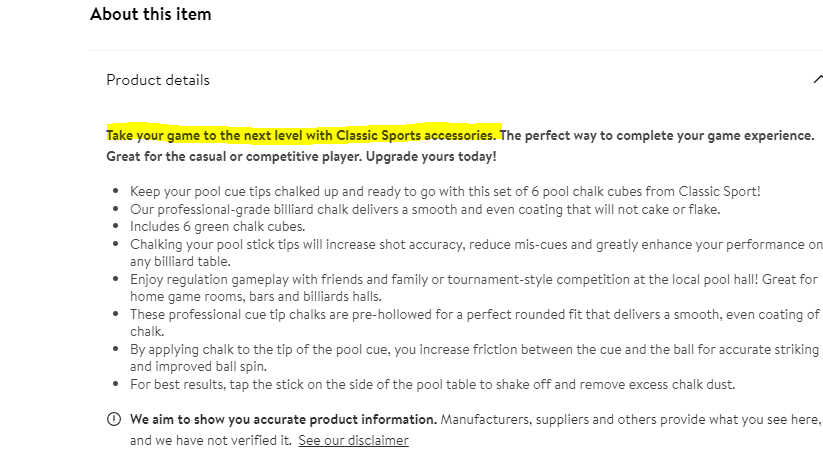The width and height of the screenshot is (823, 470).
Task: Click the circled exclamation info icon
Action: [114, 419]
